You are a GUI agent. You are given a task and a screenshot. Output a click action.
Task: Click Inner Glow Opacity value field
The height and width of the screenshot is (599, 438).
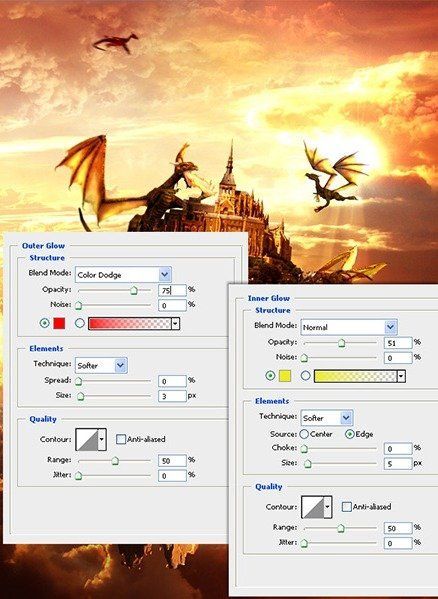click(398, 343)
